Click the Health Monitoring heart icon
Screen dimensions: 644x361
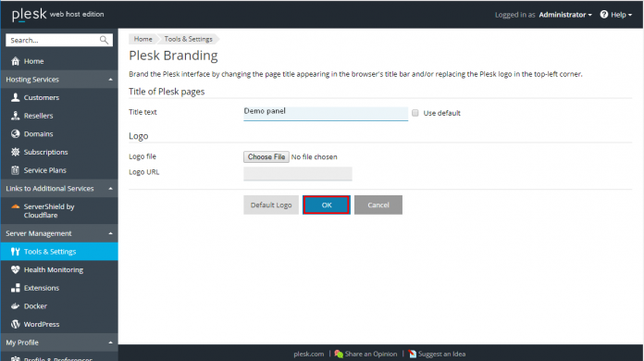[x=15, y=269]
